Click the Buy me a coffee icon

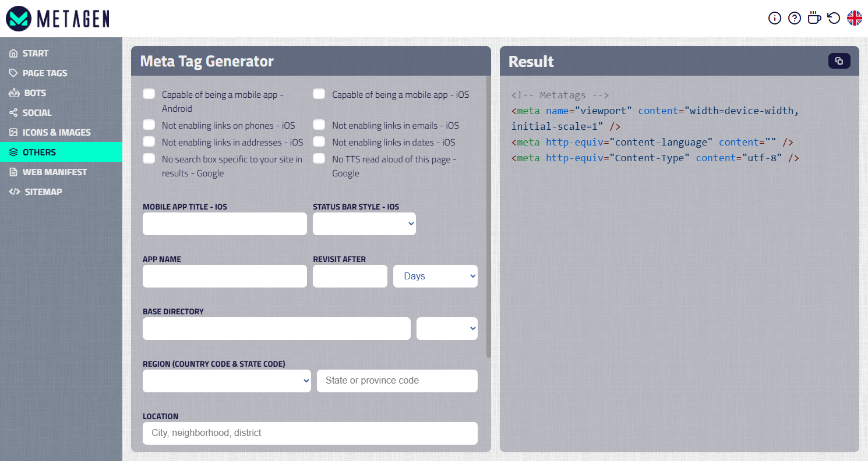coord(814,18)
